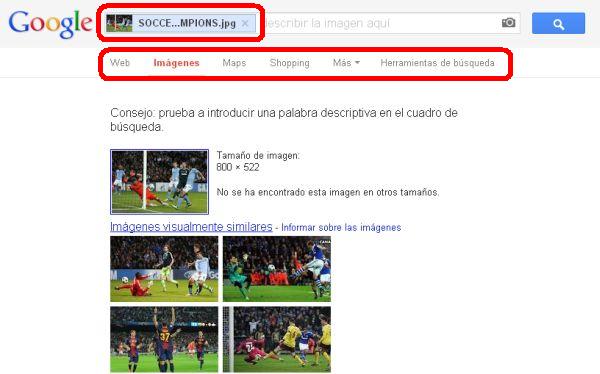Open the red goalkeeper sliding similar image
The image size is (600, 374).
tap(164, 269)
